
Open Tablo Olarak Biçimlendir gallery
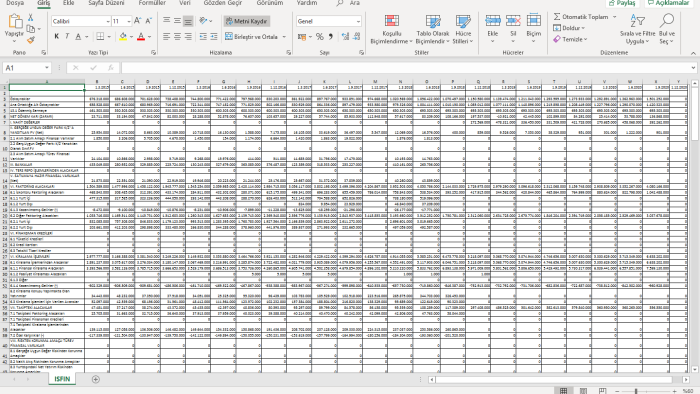[433, 29]
